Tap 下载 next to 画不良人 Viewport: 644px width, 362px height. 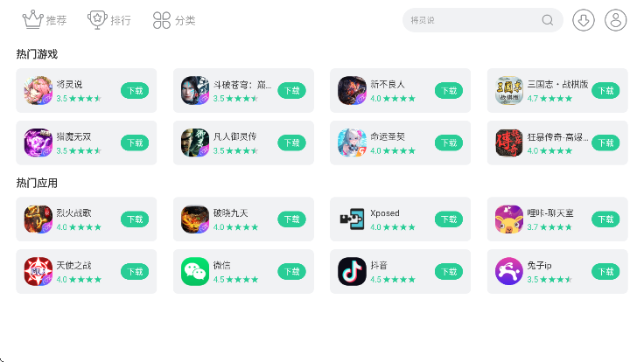pyautogui.click(x=449, y=90)
